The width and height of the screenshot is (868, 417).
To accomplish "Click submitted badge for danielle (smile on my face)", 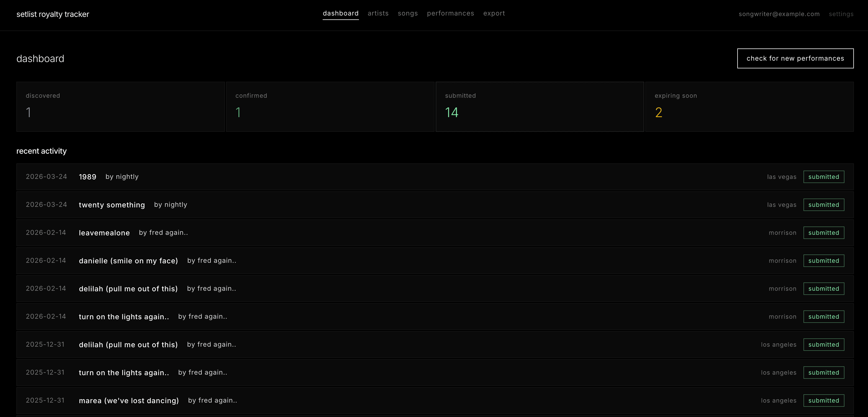I will click(x=823, y=260).
